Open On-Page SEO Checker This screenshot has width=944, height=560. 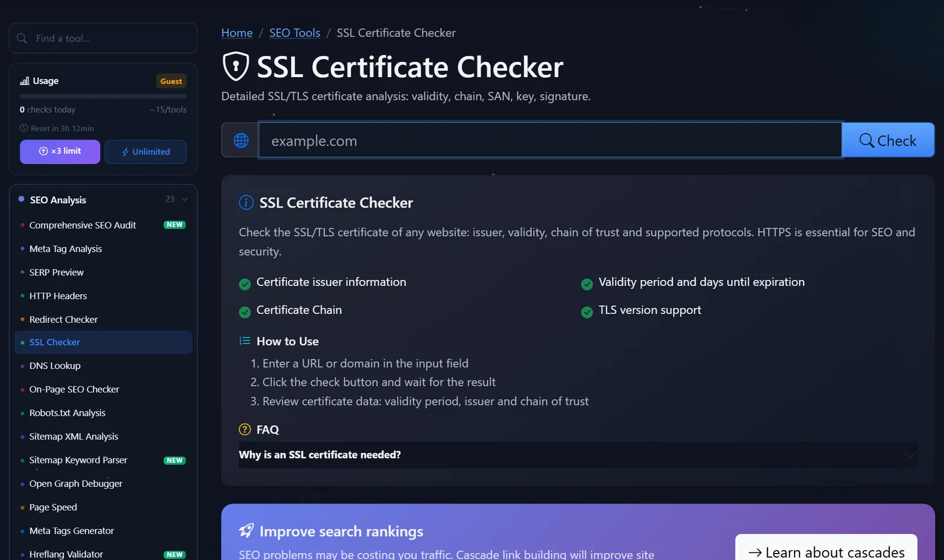(x=103, y=389)
